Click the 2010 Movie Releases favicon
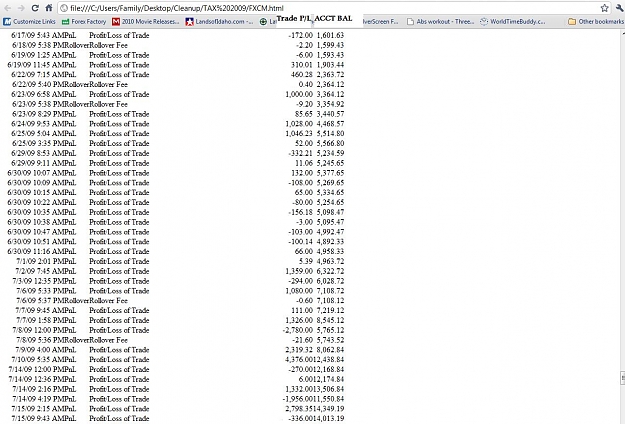Image resolution: width=625 pixels, height=424 pixels. point(116,22)
